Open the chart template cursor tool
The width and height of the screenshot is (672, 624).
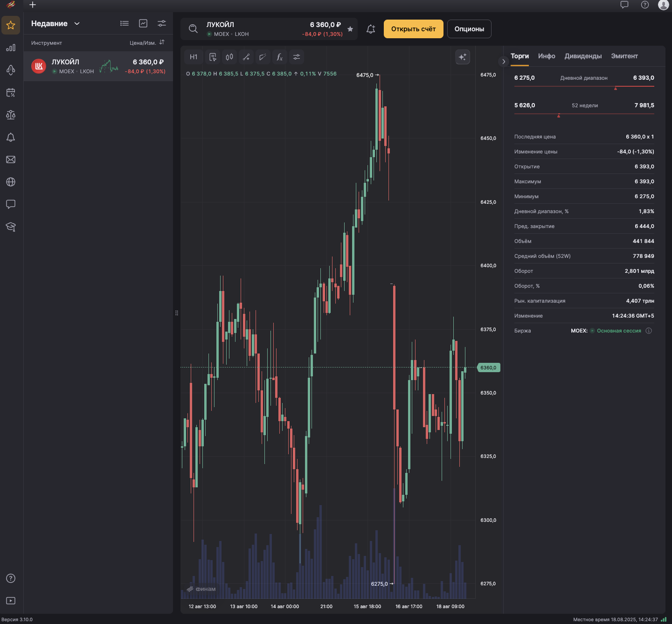213,57
